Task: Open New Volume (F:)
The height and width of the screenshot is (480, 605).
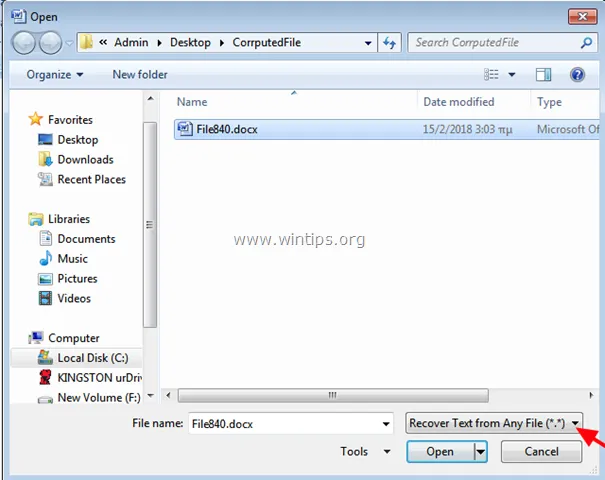Action: [x=99, y=397]
